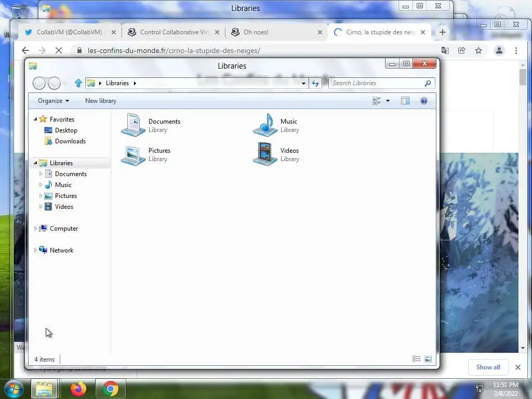Launch Firefox from the taskbar

click(x=78, y=389)
